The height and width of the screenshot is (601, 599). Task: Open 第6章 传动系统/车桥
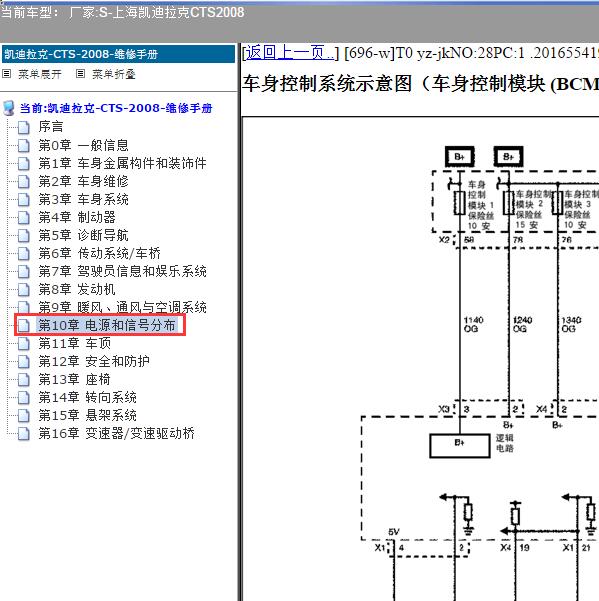click(100, 253)
